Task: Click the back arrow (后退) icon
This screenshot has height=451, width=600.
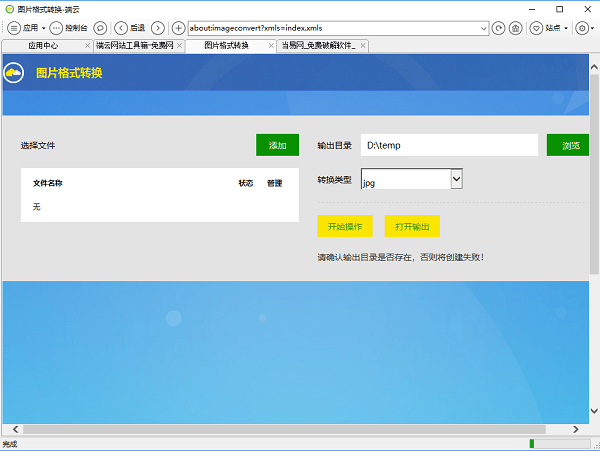Action: [121, 28]
